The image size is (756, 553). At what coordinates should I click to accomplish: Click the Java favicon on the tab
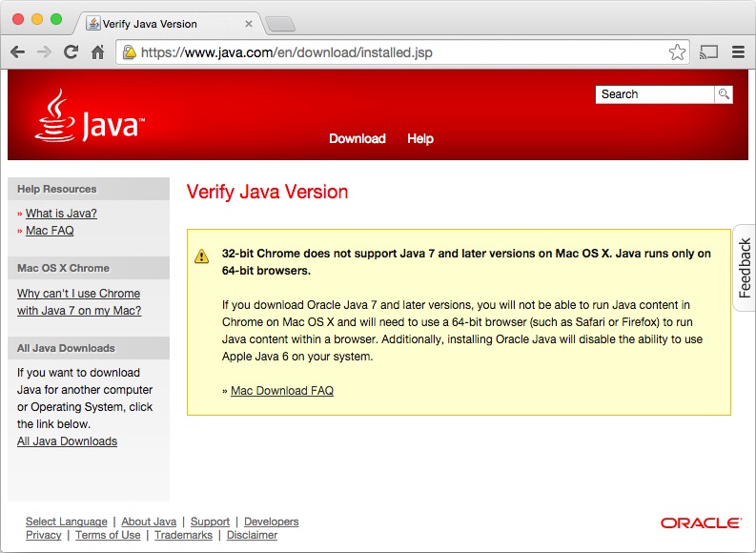[x=93, y=23]
